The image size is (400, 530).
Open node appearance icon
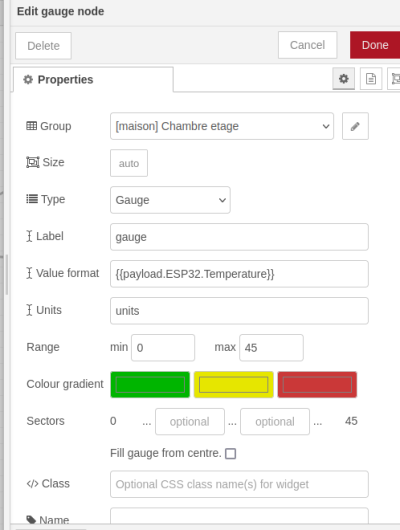[x=395, y=79]
